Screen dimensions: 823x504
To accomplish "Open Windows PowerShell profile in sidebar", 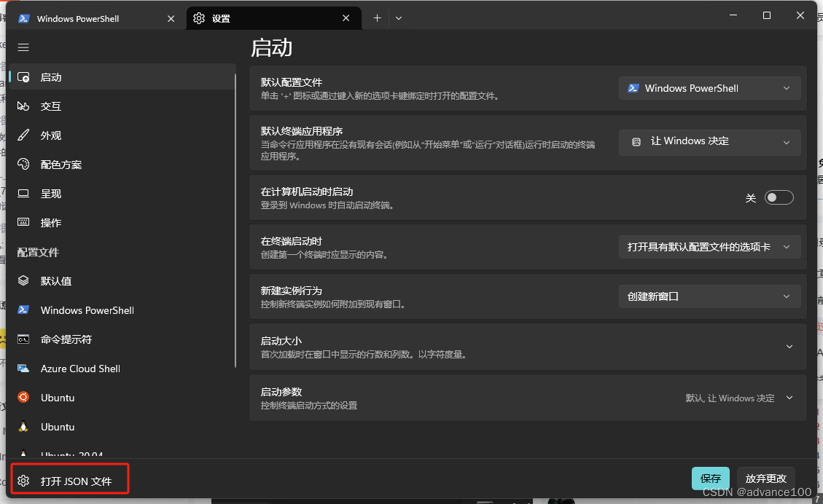I will [x=122, y=310].
